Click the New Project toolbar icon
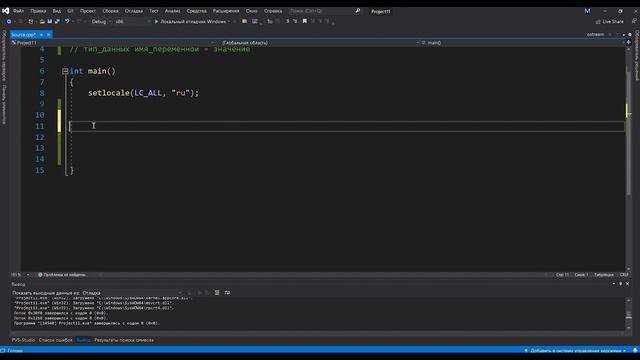 (x=31, y=22)
